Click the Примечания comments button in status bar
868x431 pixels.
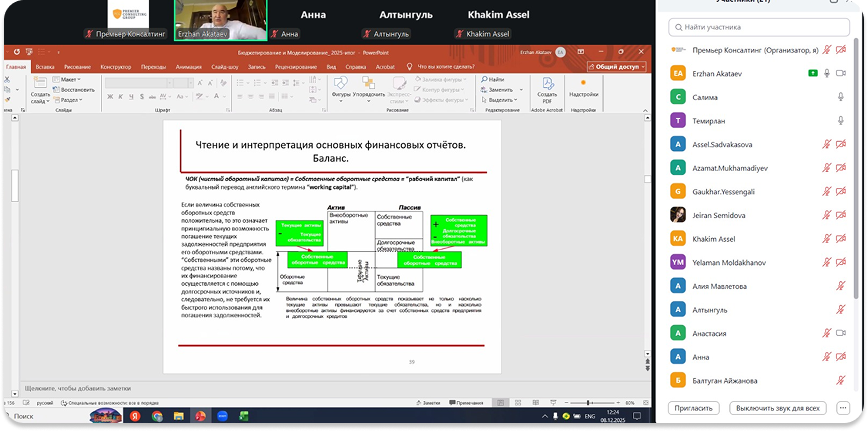tap(466, 403)
